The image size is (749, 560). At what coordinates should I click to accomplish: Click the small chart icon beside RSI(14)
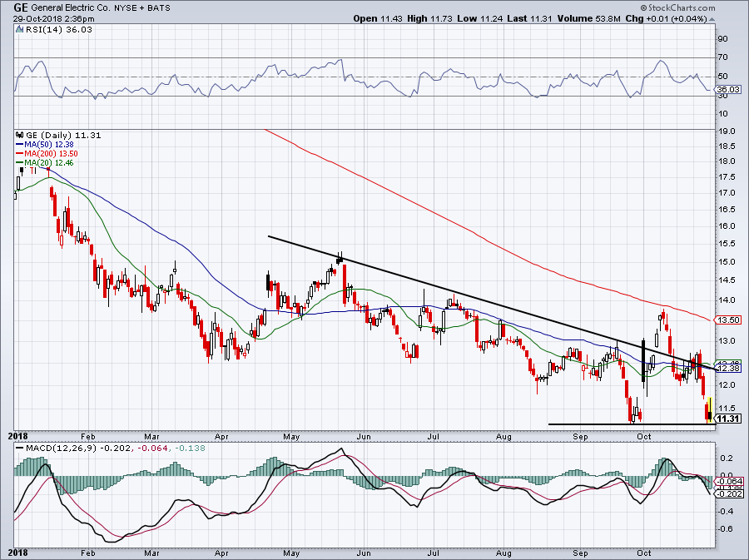click(19, 30)
